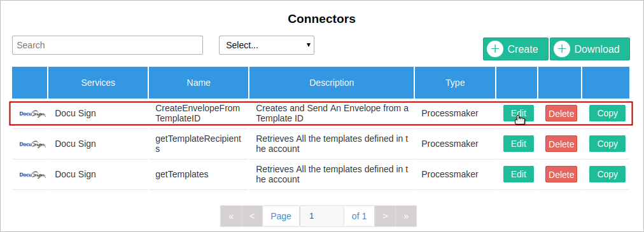Click the page number input box
This screenshot has width=644, height=232.
point(322,216)
